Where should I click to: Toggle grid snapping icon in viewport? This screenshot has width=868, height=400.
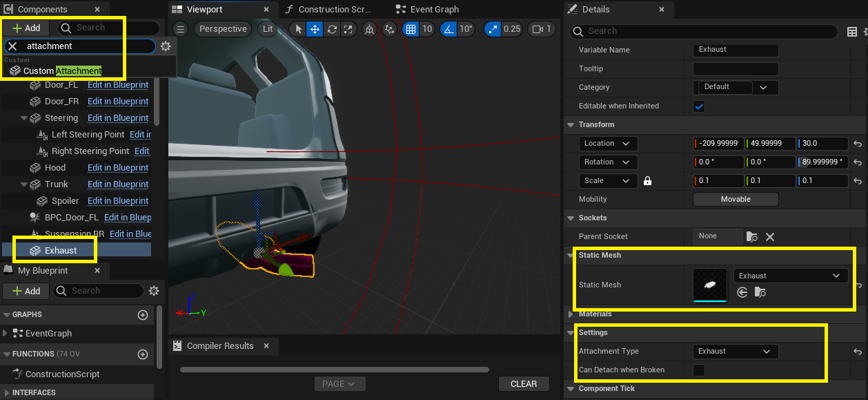411,29
